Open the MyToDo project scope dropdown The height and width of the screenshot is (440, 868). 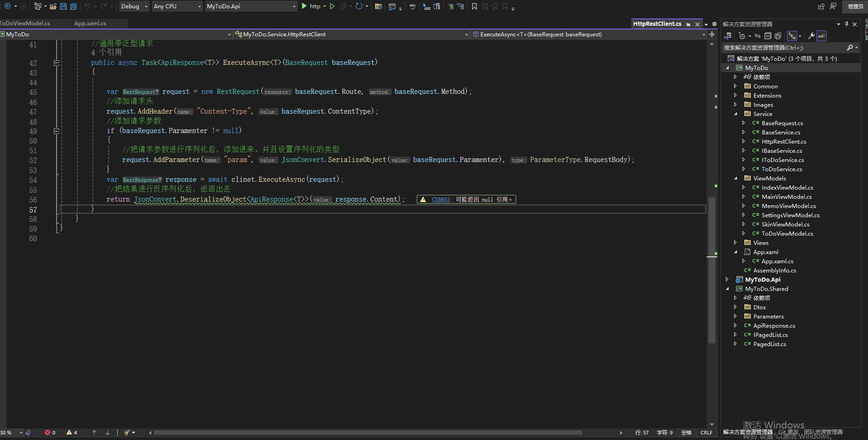point(116,35)
